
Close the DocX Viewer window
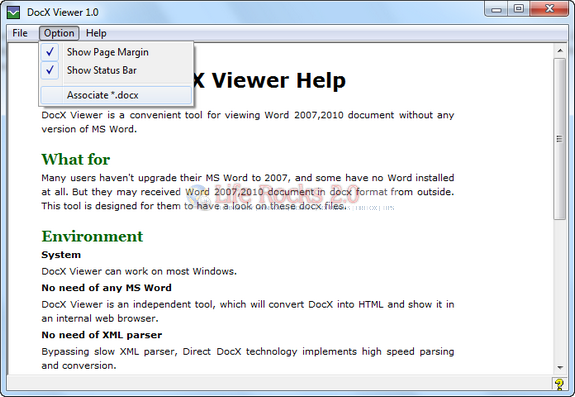point(549,9)
